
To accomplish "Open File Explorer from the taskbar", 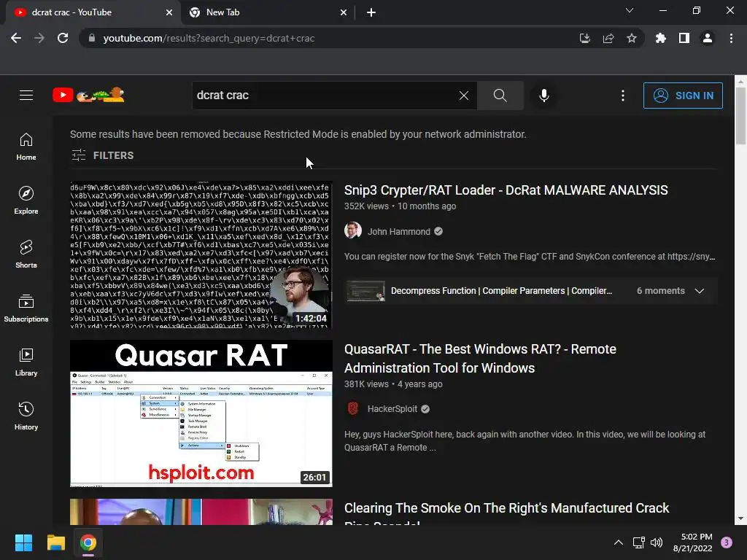I will pyautogui.click(x=55, y=542).
